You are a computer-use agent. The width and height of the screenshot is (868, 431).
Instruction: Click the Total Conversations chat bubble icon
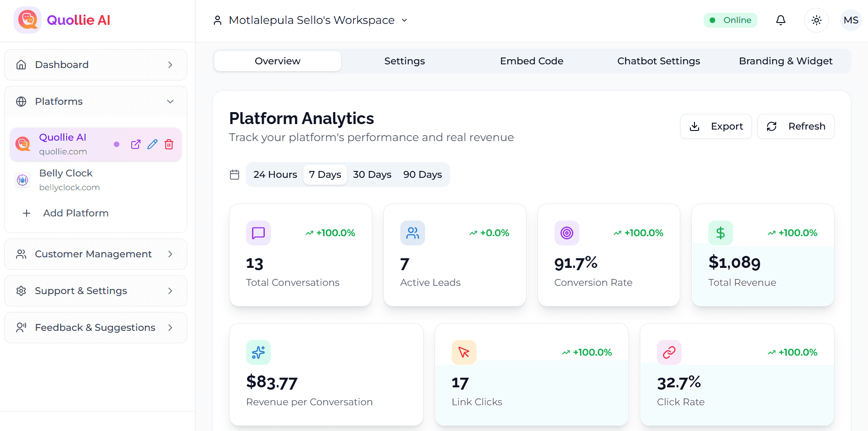pyautogui.click(x=258, y=233)
